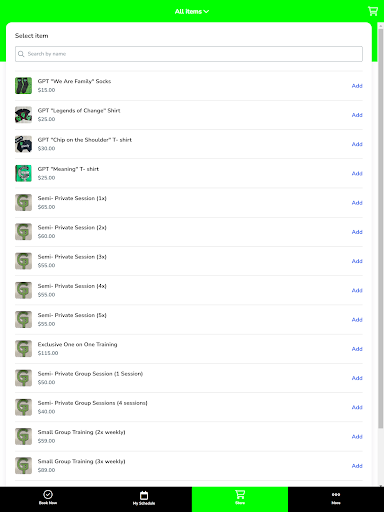Click the search magnifier icon
Image resolution: width=384 pixels, height=512 pixels.
click(21, 54)
